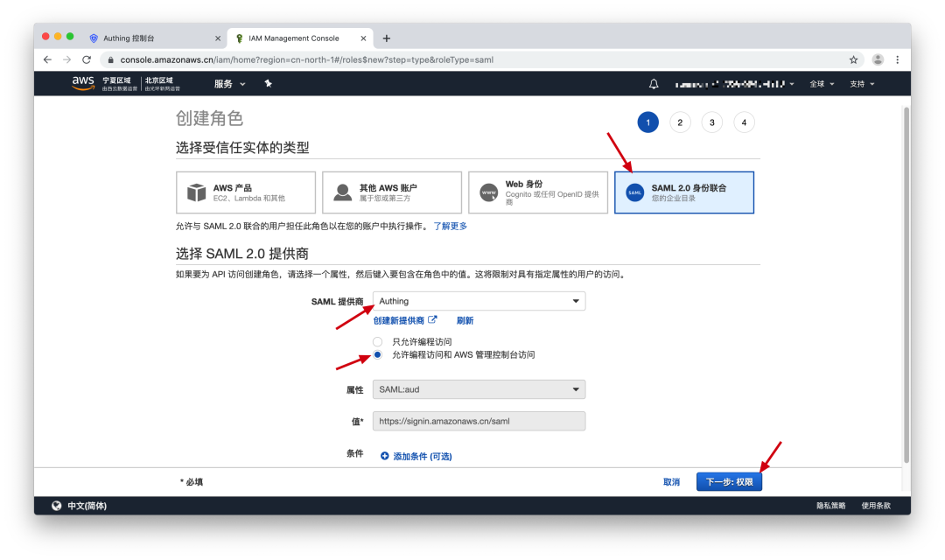Open the SAML 提供商 Authing dropdown
This screenshot has height=560, width=945.
[479, 301]
